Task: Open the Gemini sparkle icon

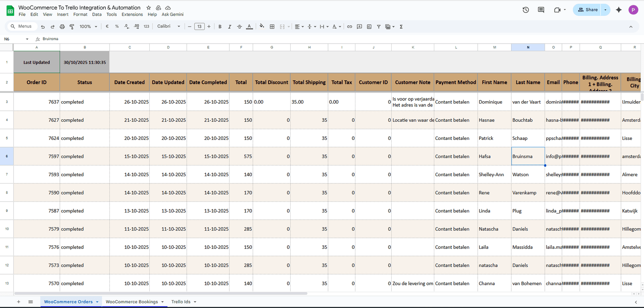Action: click(619, 10)
